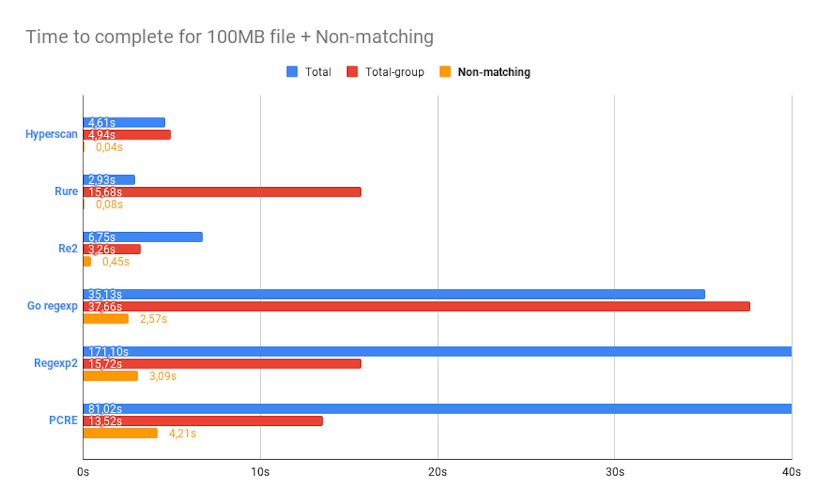
Task: Select the Total-group legend label
Action: (394, 72)
